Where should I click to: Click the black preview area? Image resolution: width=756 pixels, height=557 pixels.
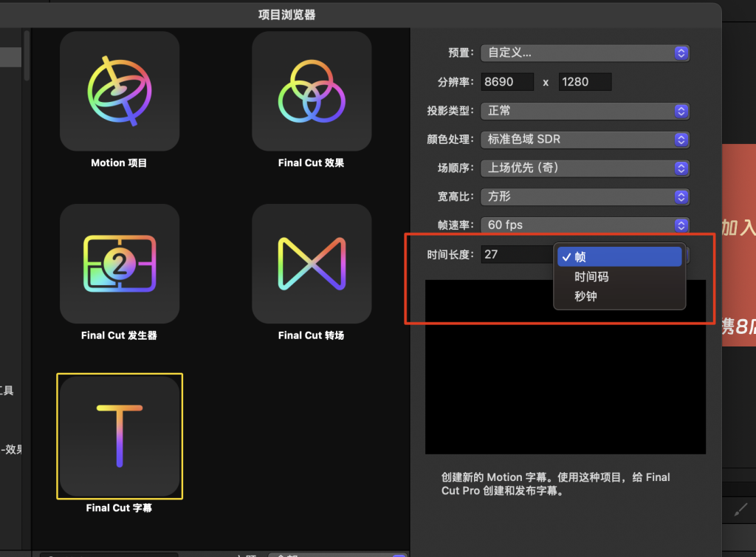coord(565,384)
